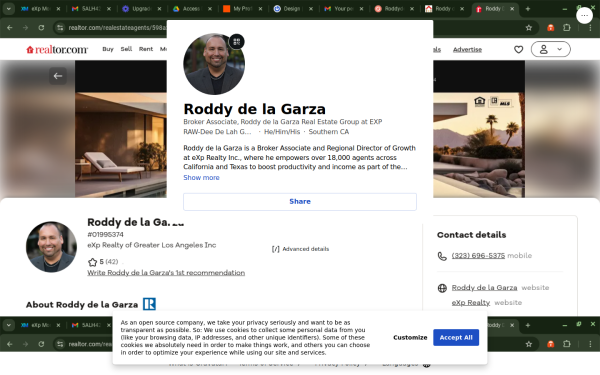Click Accept All cookies button

(x=456, y=338)
